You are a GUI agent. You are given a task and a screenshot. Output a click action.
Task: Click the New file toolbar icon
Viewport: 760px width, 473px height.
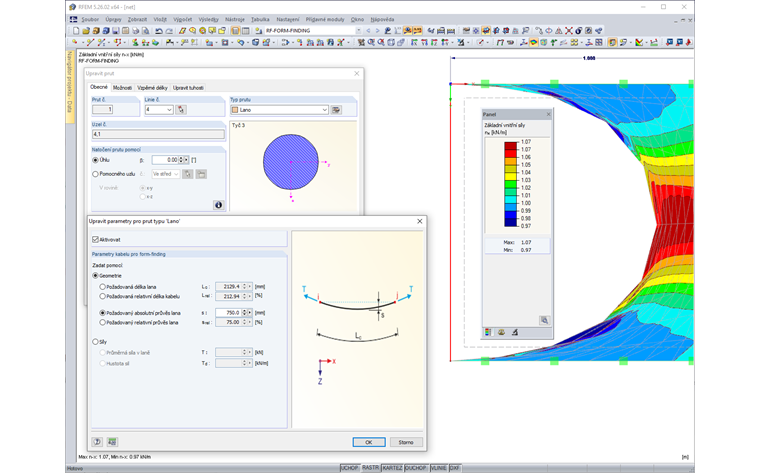76,31
